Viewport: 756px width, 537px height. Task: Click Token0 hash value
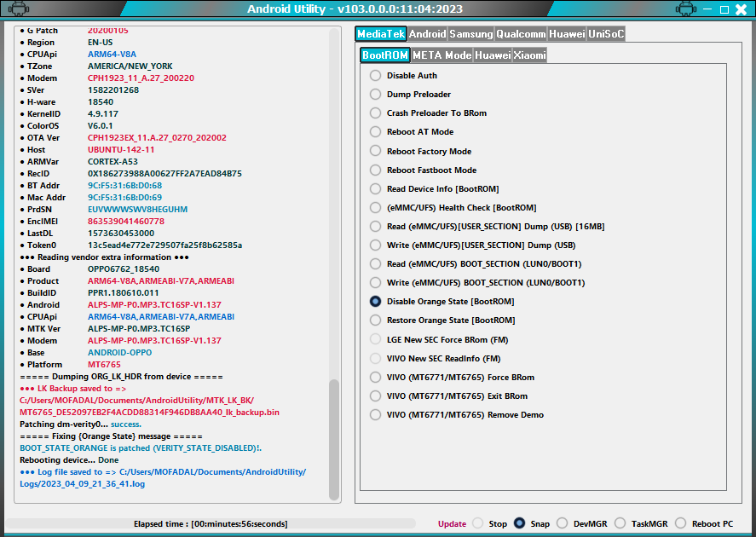164,245
